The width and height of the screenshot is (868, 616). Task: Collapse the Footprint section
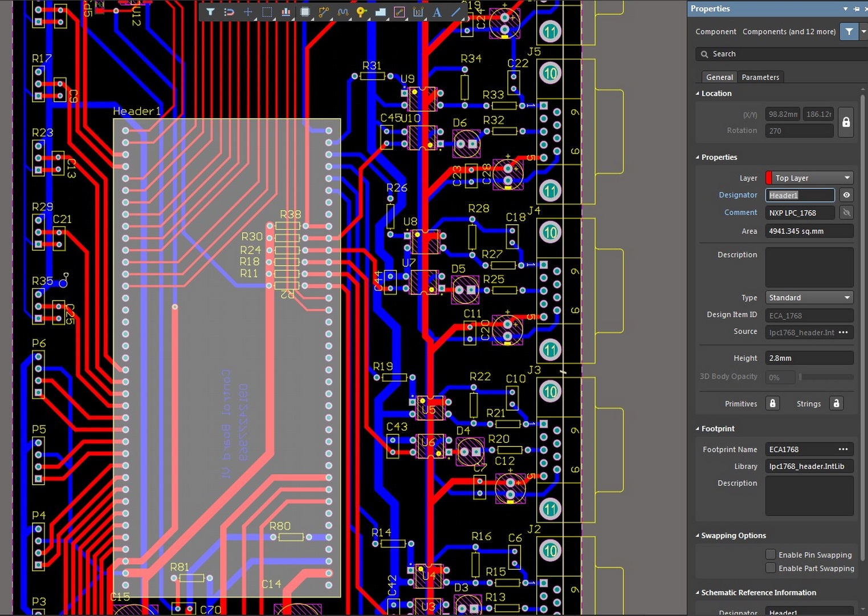698,429
